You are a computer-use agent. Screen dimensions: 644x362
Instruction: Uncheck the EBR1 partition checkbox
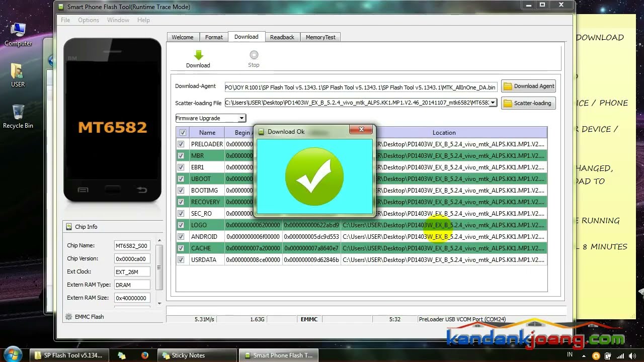pos(181,167)
